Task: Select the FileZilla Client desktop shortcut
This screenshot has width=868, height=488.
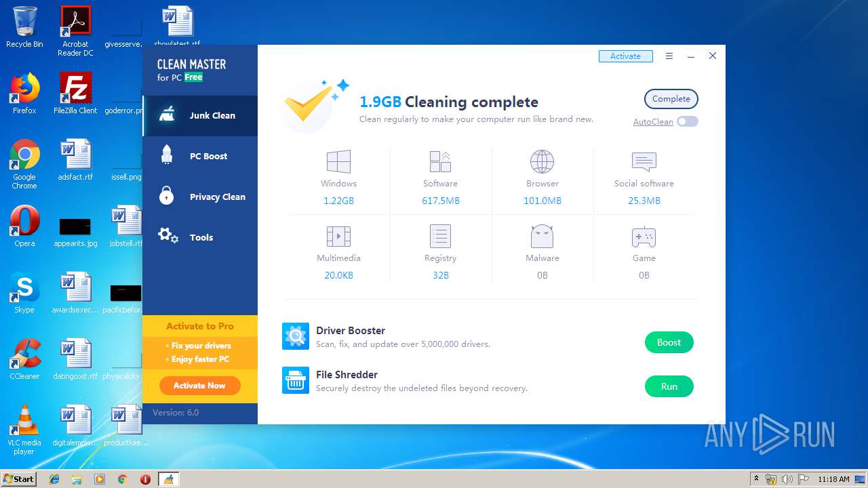Action: [75, 94]
